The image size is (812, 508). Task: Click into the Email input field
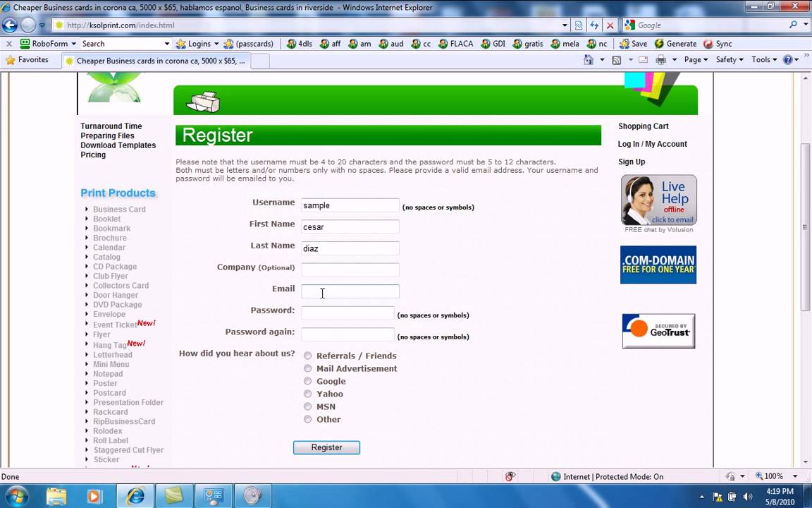tap(350, 291)
